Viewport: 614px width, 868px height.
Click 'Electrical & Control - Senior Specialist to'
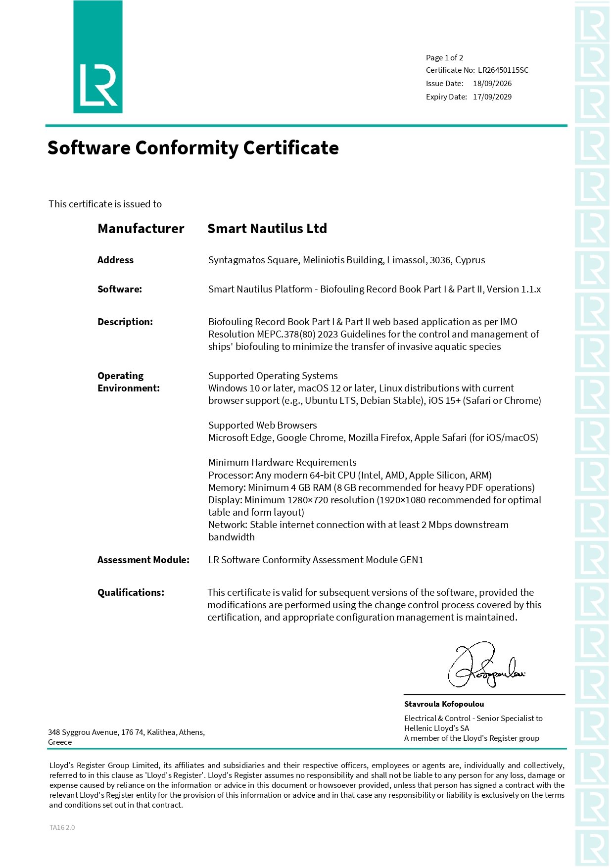473,718
